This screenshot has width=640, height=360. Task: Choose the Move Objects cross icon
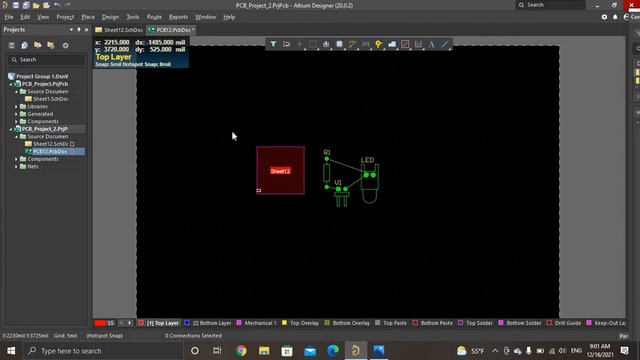300,44
